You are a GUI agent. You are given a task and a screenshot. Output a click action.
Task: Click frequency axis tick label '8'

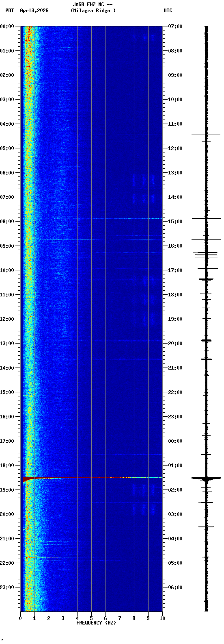(134, 618)
